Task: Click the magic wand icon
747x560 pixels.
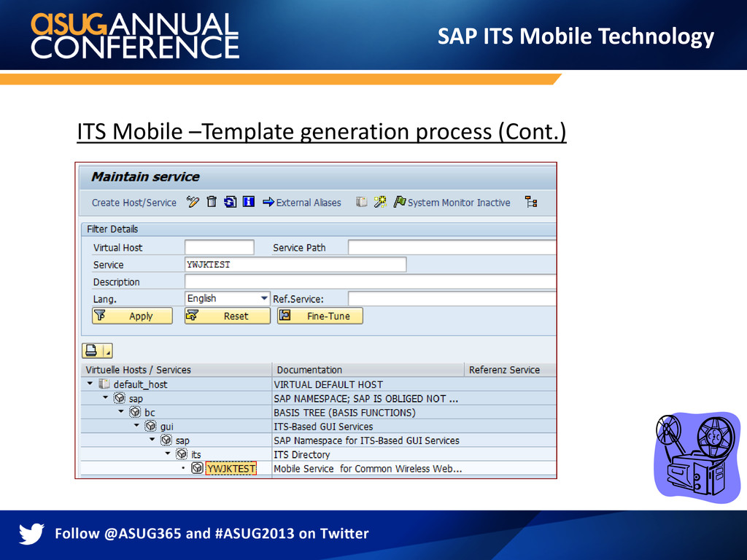Action: click(x=380, y=202)
